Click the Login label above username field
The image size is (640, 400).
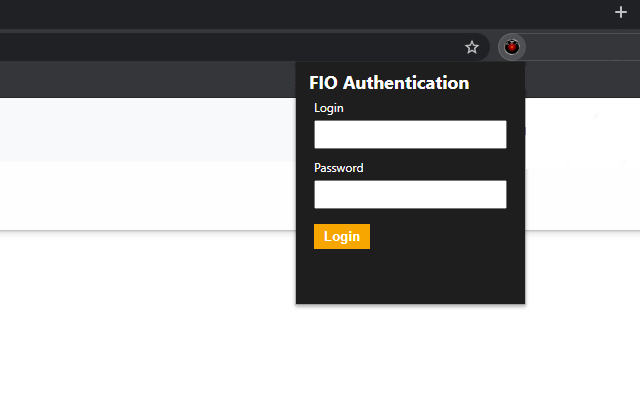click(x=329, y=108)
